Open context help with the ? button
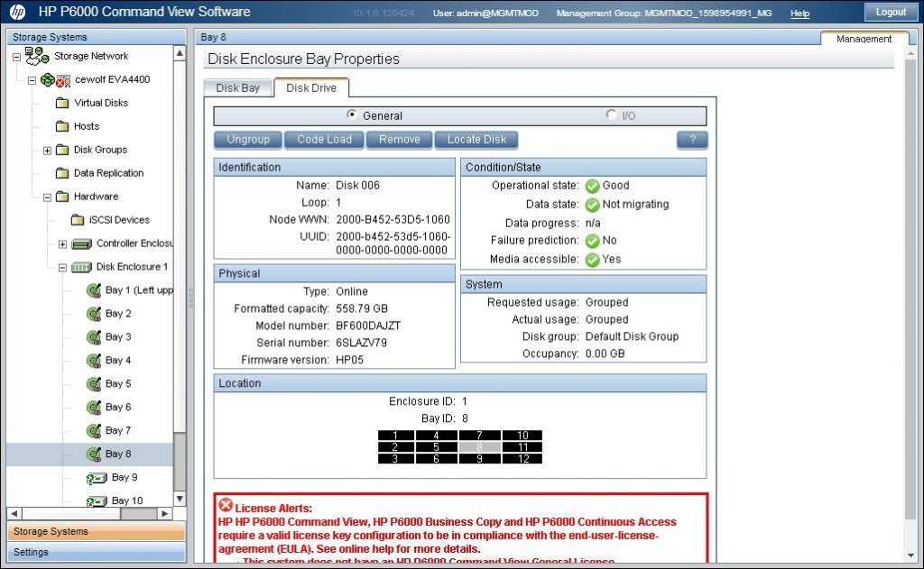This screenshot has width=924, height=569. tap(692, 140)
